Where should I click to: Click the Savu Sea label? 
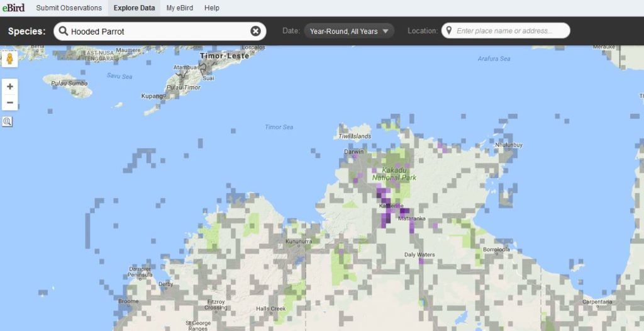click(119, 76)
